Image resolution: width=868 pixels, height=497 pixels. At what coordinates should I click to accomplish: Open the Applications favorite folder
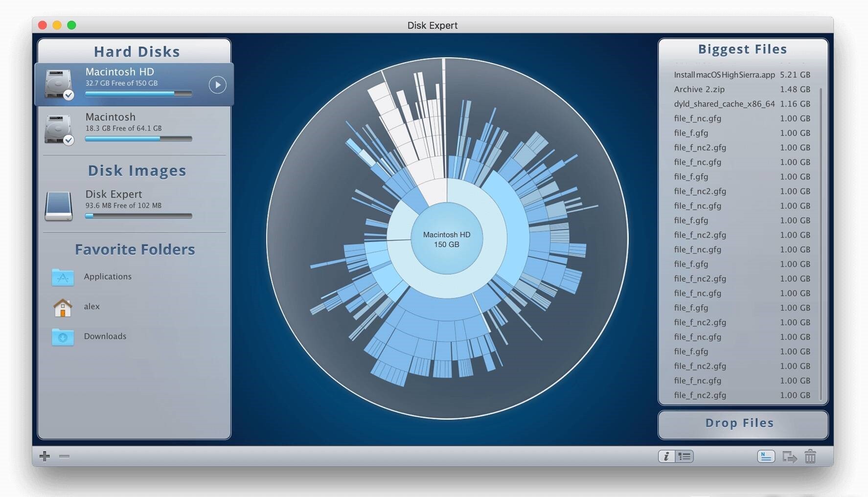107,276
